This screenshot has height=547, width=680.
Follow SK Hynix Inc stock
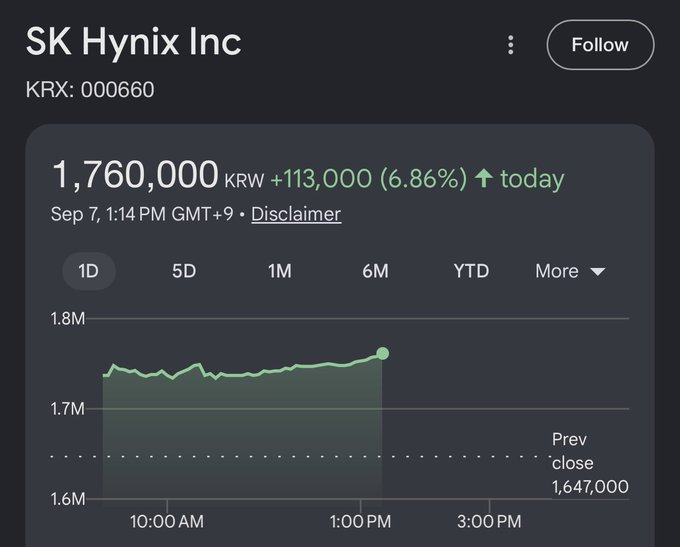(x=600, y=45)
